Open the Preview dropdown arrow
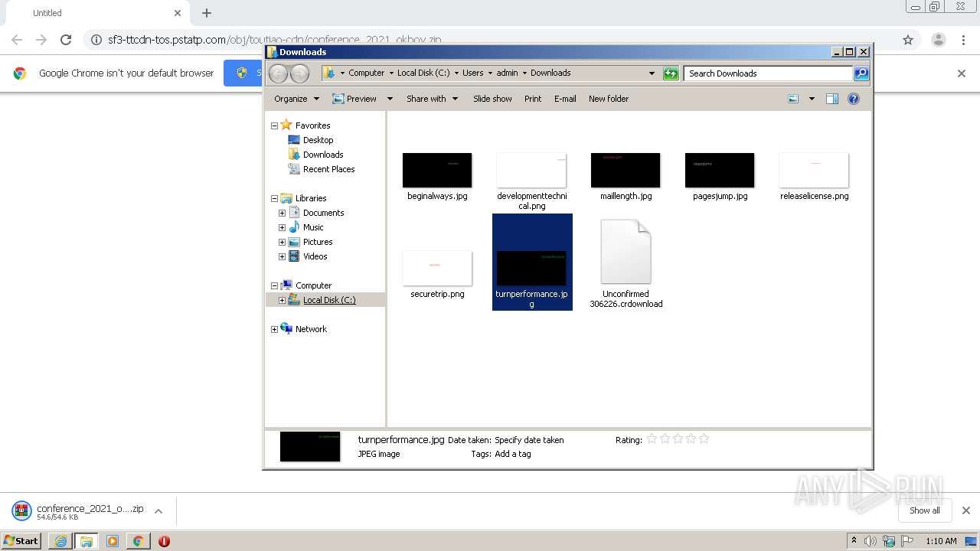Viewport: 980px width, 551px height. (390, 99)
